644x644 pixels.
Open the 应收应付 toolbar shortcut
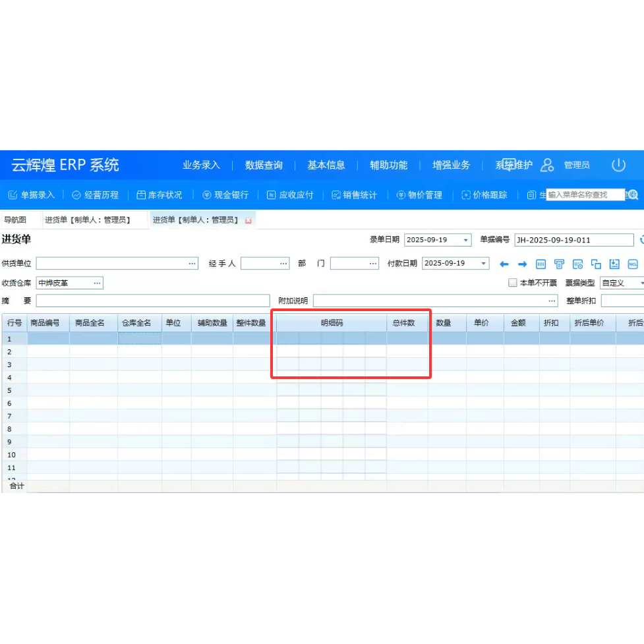click(x=290, y=194)
